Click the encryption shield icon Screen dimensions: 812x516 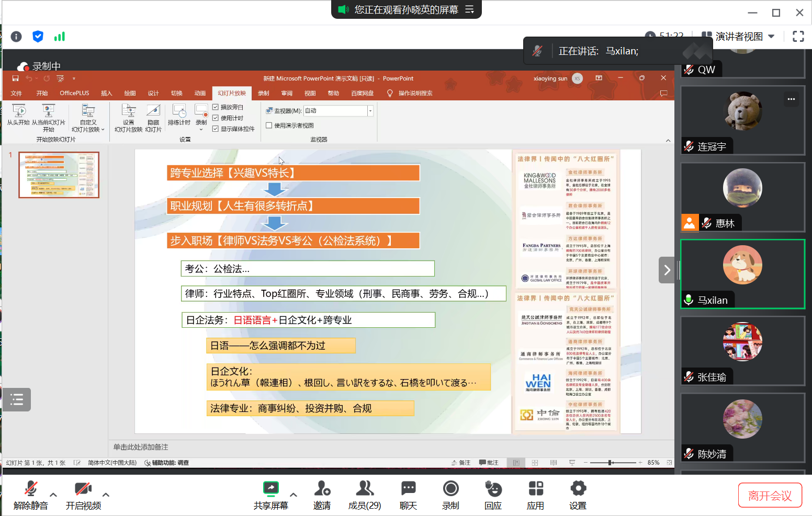(x=38, y=36)
